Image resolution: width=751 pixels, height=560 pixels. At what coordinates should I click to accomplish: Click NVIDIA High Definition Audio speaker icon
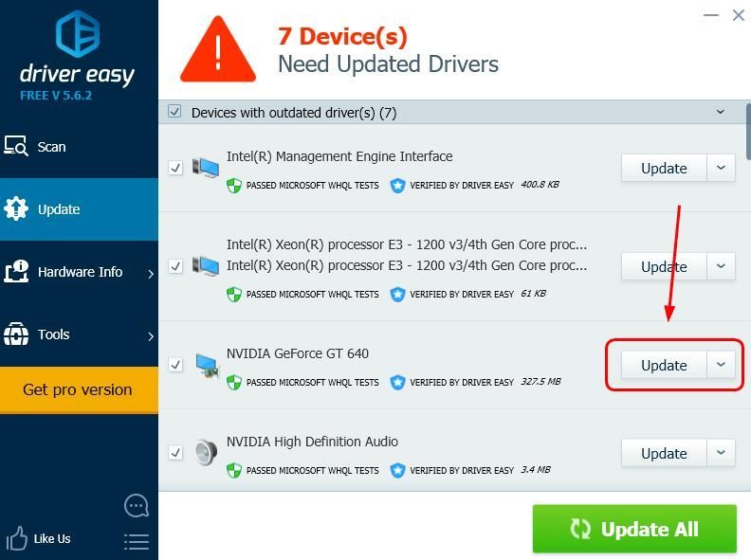point(206,453)
